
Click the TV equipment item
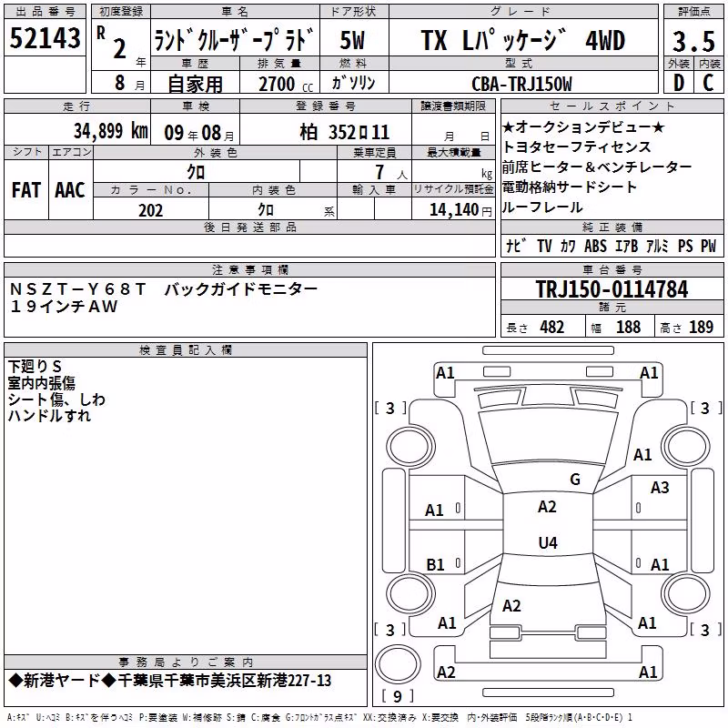pos(544,246)
